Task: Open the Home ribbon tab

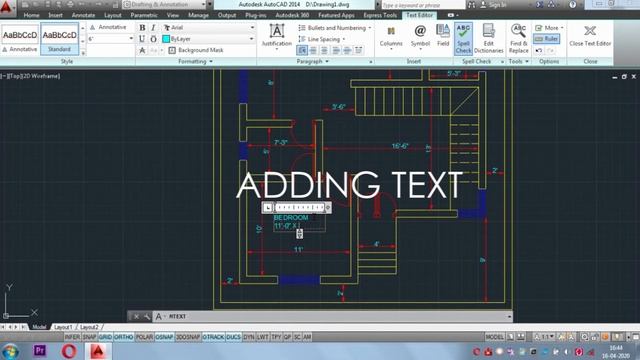Action: tap(31, 16)
